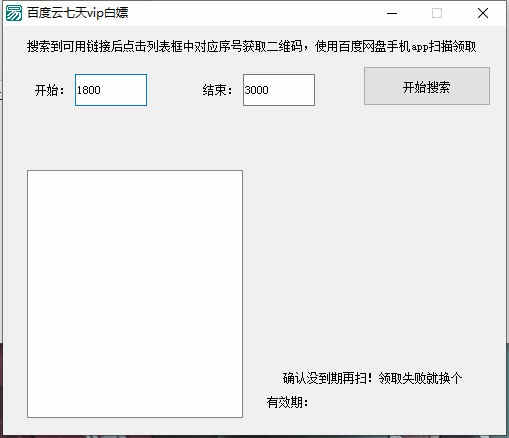Click the 有效期: label

click(287, 402)
